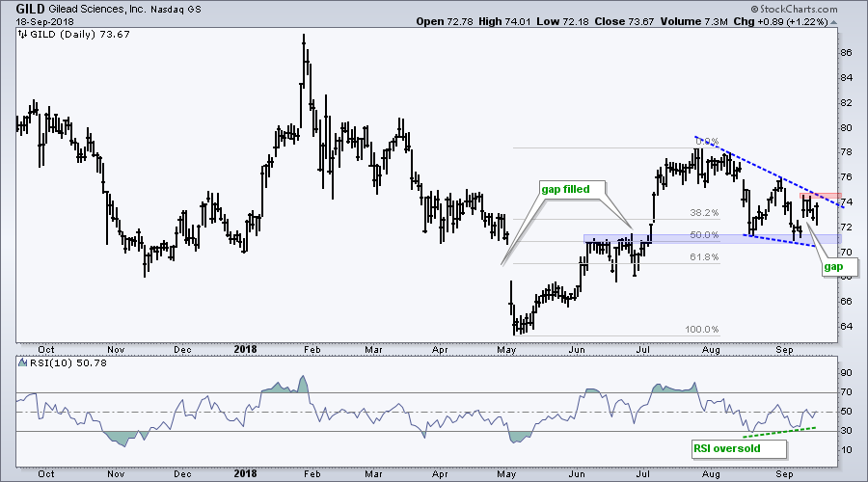
Task: Click the bar-chart icon beside GILD (Daily)
Action: point(23,35)
